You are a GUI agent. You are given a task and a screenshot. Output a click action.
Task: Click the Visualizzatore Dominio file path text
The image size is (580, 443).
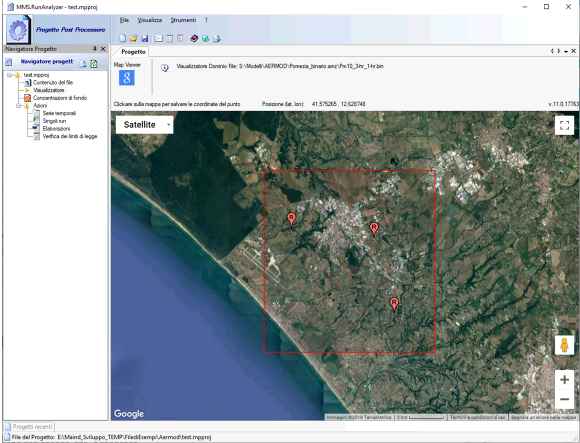(x=280, y=66)
